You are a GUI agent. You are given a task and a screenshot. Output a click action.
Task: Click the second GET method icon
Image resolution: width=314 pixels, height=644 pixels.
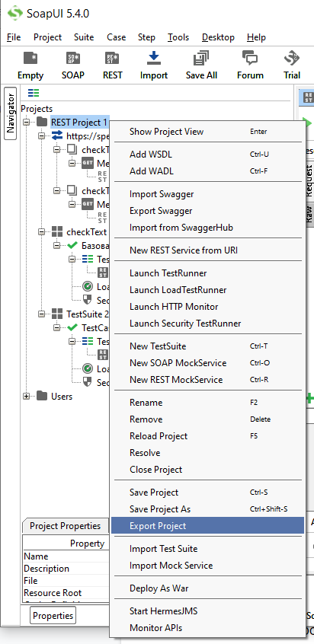[x=88, y=204]
